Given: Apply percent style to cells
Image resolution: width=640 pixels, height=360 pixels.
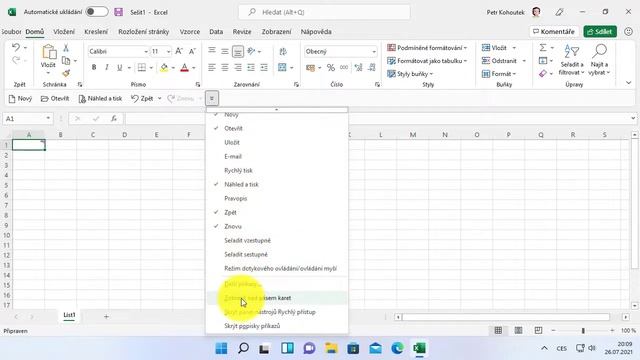Looking at the screenshot, I should point(331,68).
